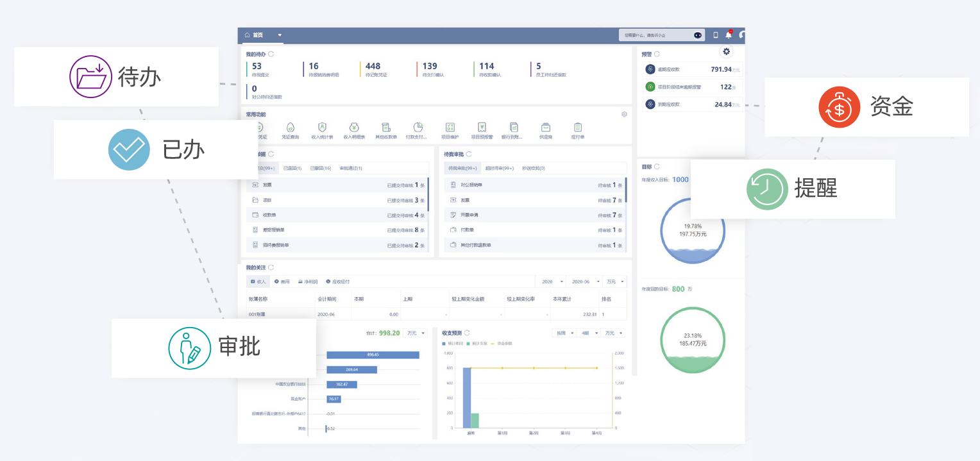
Task: Click the 逾期应收款 warning item
Action: [693, 69]
